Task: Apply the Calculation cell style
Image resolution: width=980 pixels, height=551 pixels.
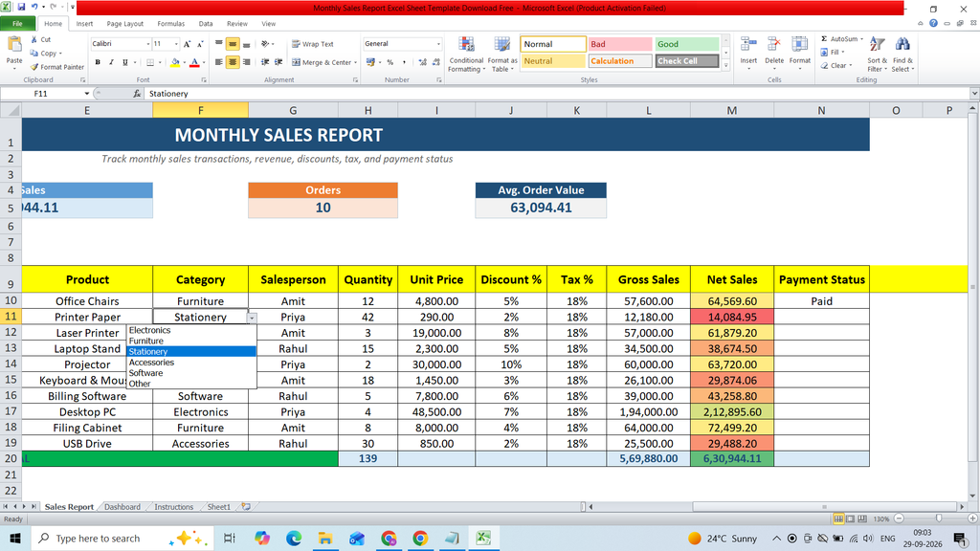Action: point(620,61)
